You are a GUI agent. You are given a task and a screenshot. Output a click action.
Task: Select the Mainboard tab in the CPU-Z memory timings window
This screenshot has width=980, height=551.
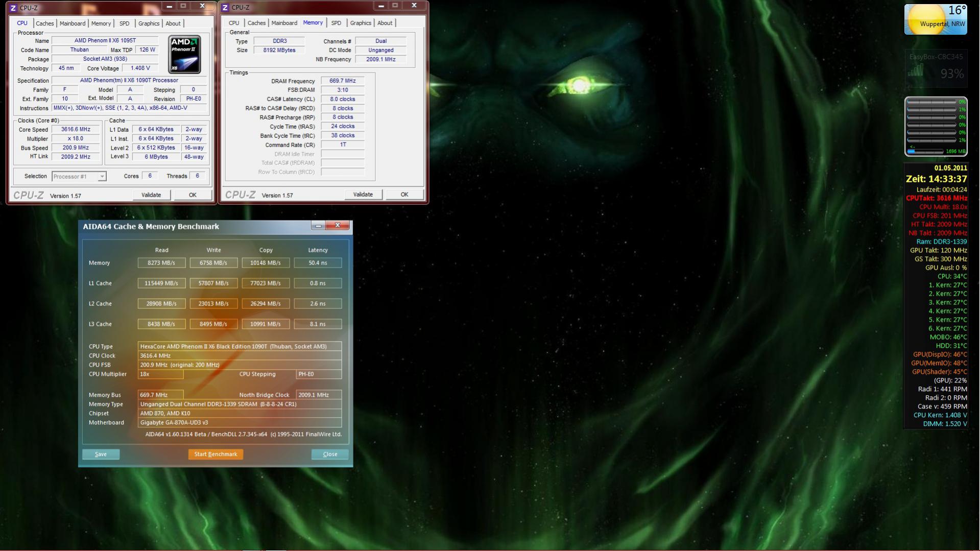pos(284,23)
